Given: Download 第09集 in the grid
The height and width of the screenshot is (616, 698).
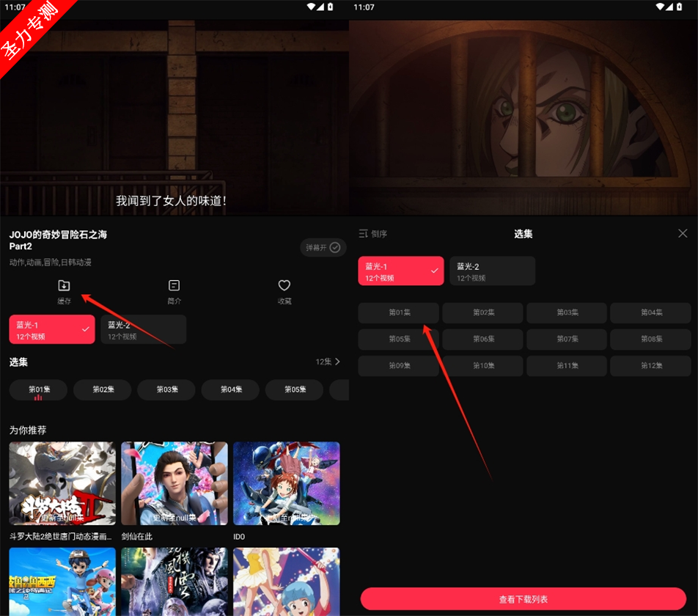Looking at the screenshot, I should (399, 367).
